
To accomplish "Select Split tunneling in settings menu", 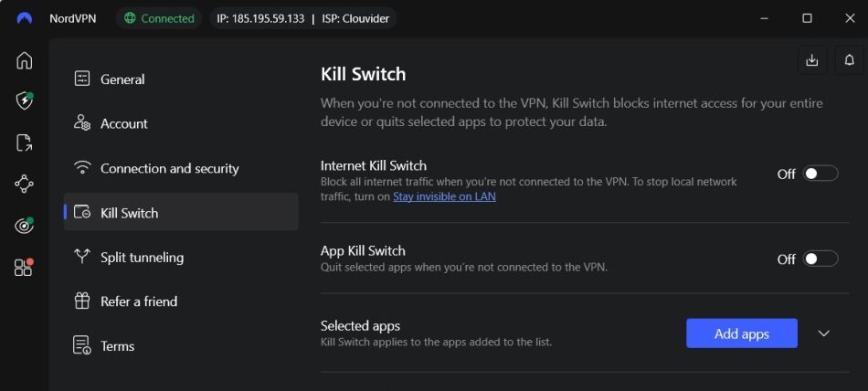I will pos(142,257).
